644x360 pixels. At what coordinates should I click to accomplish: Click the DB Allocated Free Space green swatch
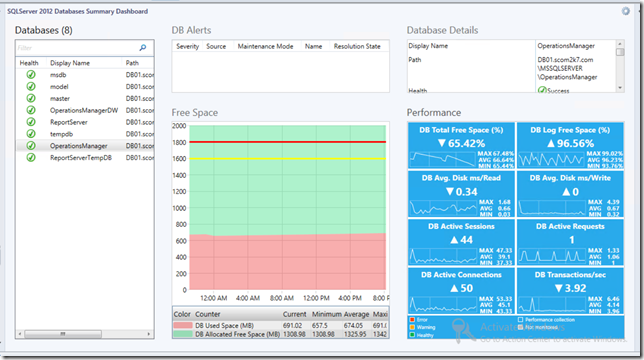(x=183, y=334)
